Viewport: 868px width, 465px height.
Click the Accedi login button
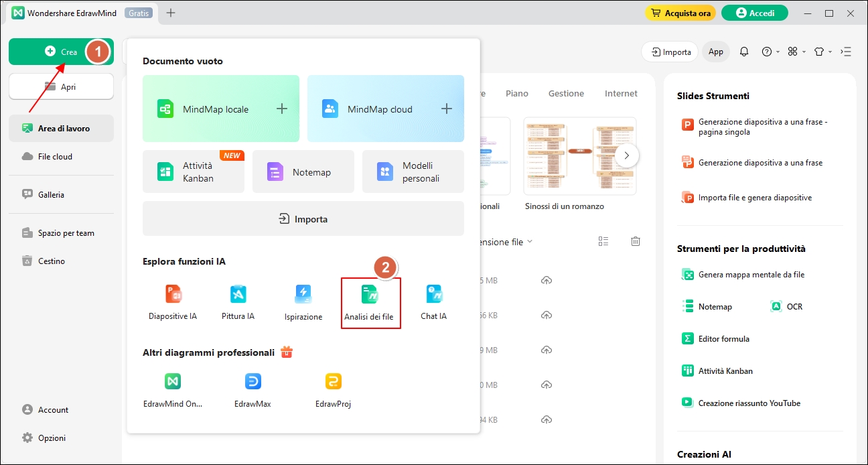tap(755, 13)
